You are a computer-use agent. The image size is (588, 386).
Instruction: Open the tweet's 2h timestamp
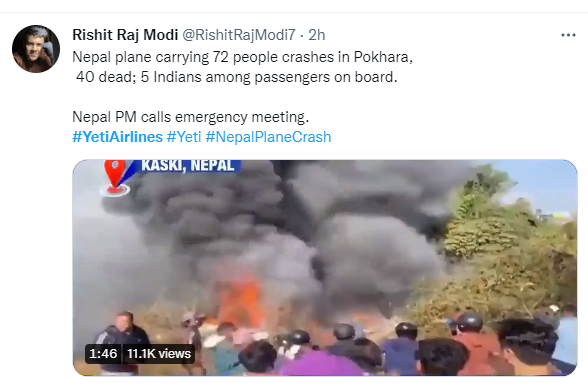coord(317,35)
